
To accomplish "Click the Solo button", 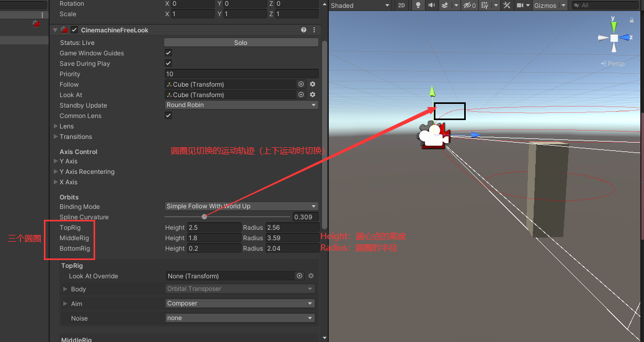I will [241, 42].
